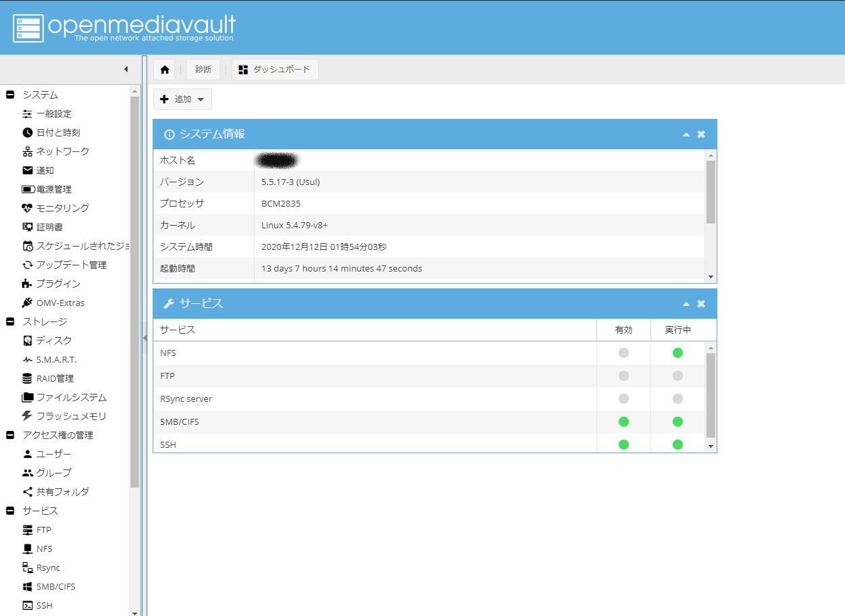Sort by the 実行中 column header
Image resolution: width=845 pixels, height=616 pixels.
pos(677,330)
